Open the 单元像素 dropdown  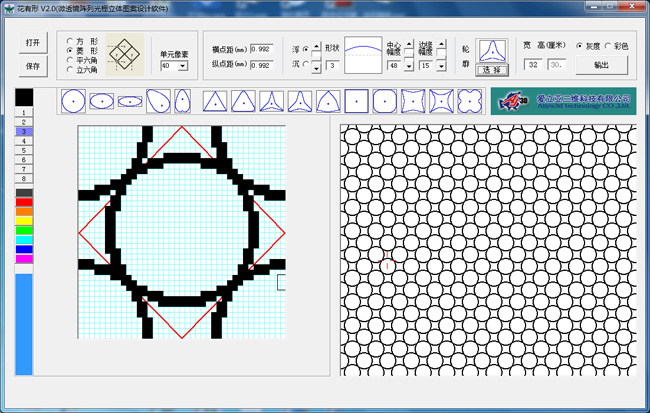pyautogui.click(x=181, y=66)
